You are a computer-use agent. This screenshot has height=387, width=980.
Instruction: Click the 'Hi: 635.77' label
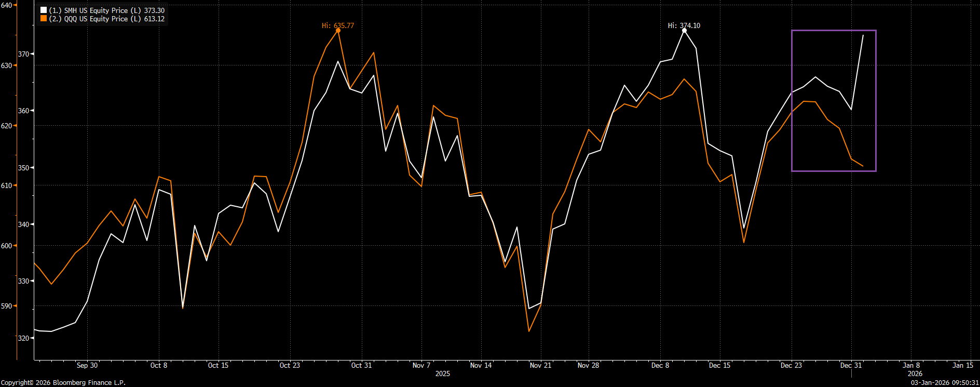click(x=338, y=25)
